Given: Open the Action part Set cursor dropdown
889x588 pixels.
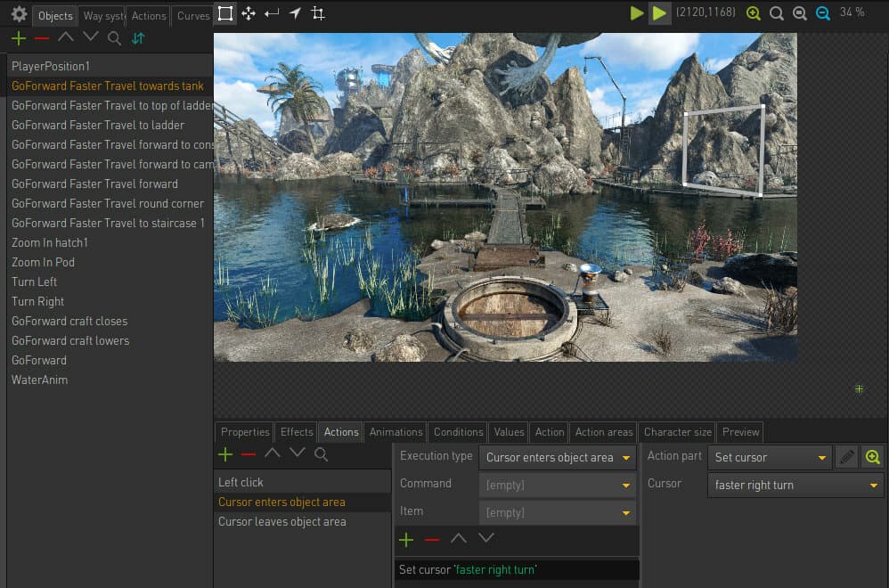Looking at the screenshot, I should 770,457.
